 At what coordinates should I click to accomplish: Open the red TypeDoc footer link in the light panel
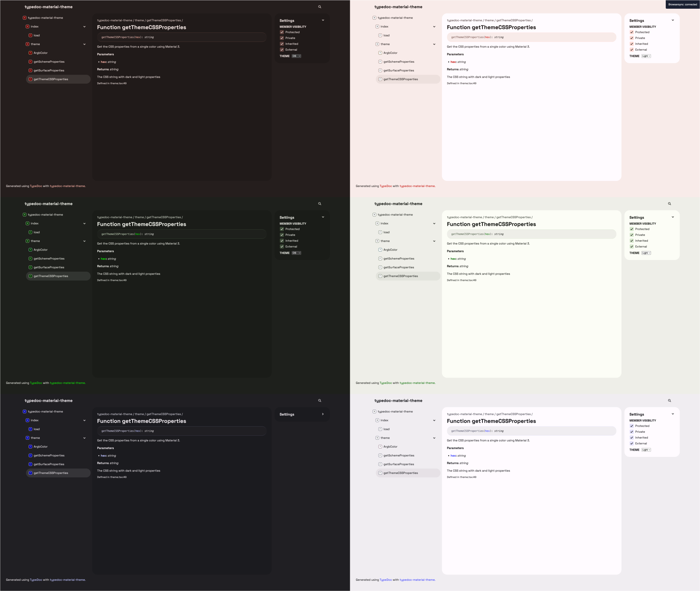point(386,186)
